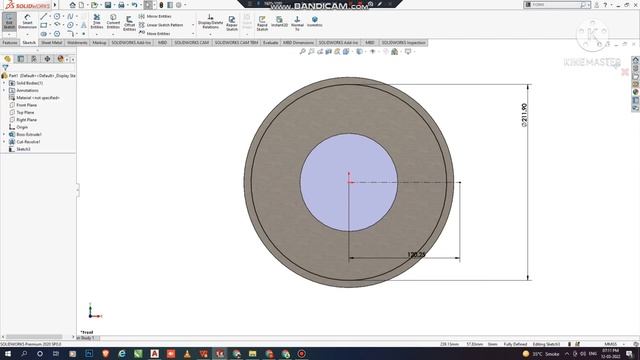Select the Front Plane

point(23,105)
